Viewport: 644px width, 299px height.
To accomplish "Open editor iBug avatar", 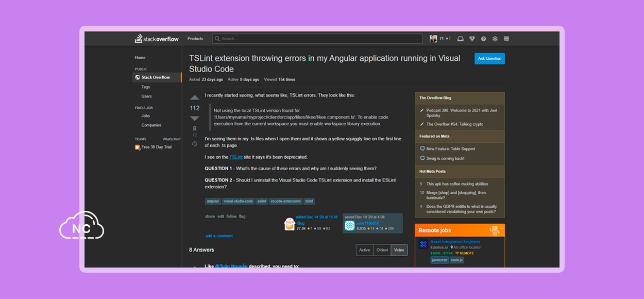I will coord(290,225).
